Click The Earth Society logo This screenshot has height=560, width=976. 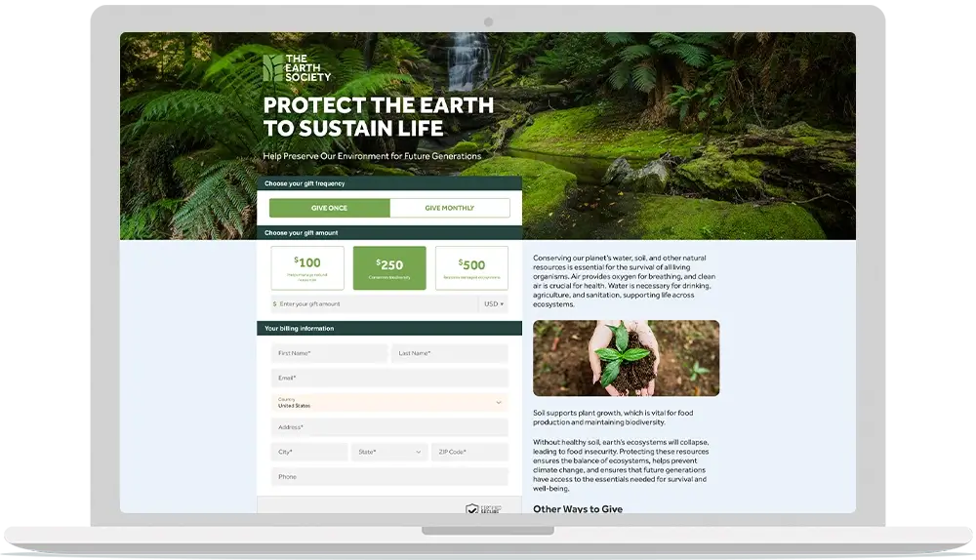[297, 68]
